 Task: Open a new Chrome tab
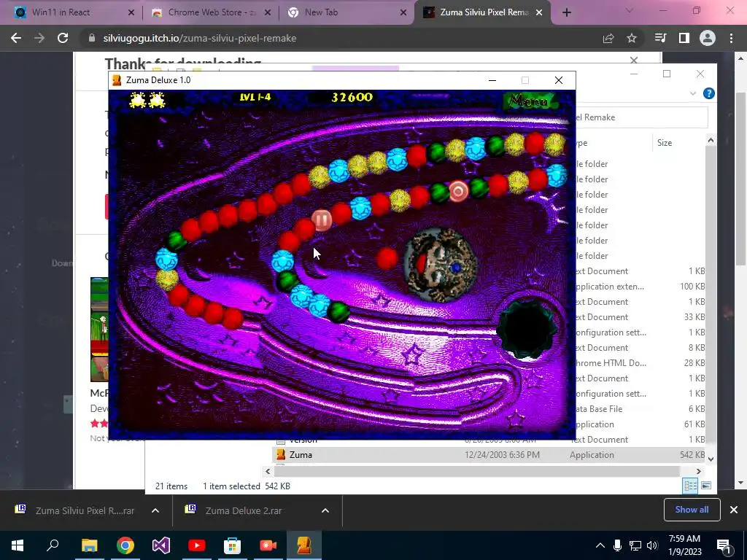click(x=566, y=12)
